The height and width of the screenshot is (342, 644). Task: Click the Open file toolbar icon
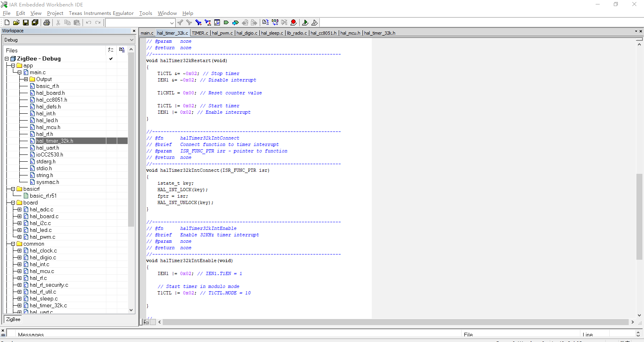pyautogui.click(x=16, y=23)
